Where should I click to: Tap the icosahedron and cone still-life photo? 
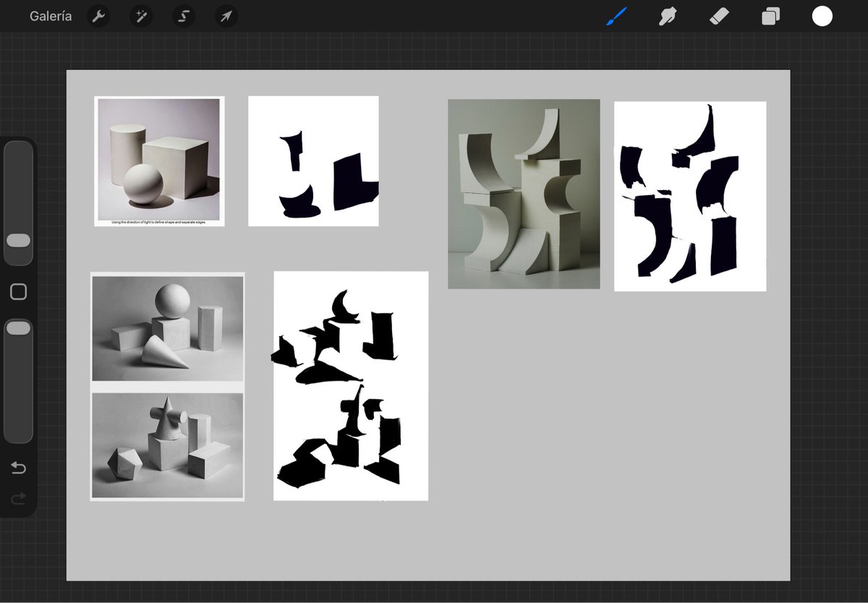tap(167, 445)
